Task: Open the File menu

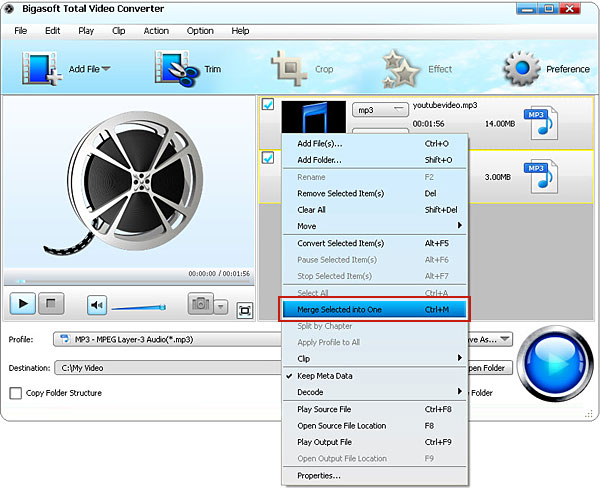Action: (21, 31)
